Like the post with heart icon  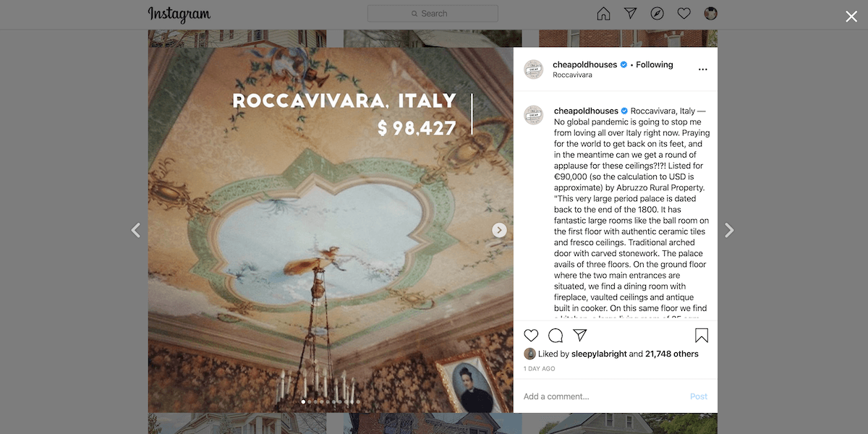click(x=531, y=336)
